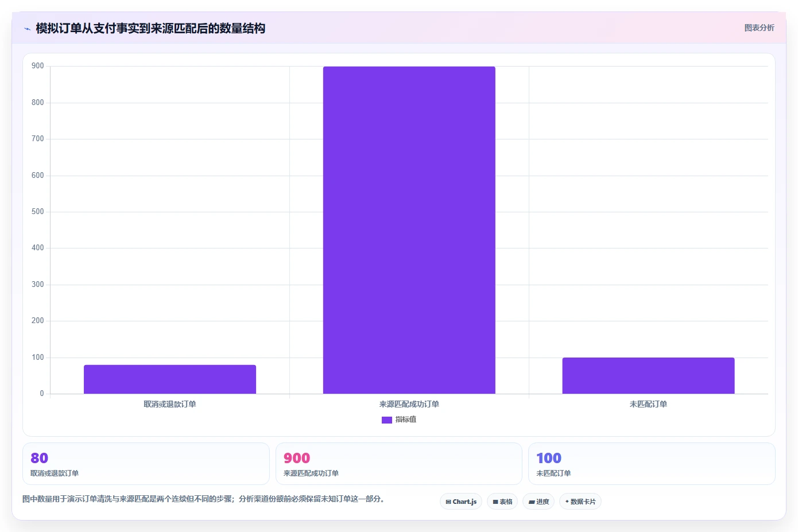Click the 未匹配订单 x-axis label
Image resolution: width=798 pixels, height=532 pixels.
[648, 404]
